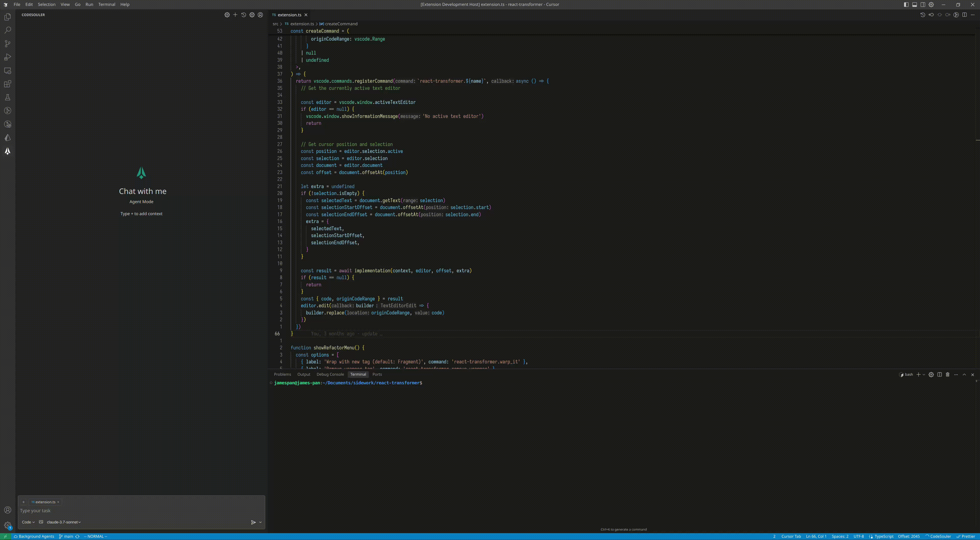Open the send options chevron dropdown
Image resolution: width=980 pixels, height=540 pixels.
(260, 522)
